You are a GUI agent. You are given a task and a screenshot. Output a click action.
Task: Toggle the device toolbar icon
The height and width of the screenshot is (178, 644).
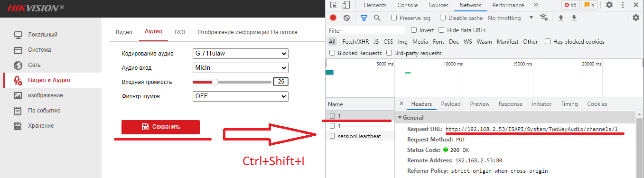[346, 5]
